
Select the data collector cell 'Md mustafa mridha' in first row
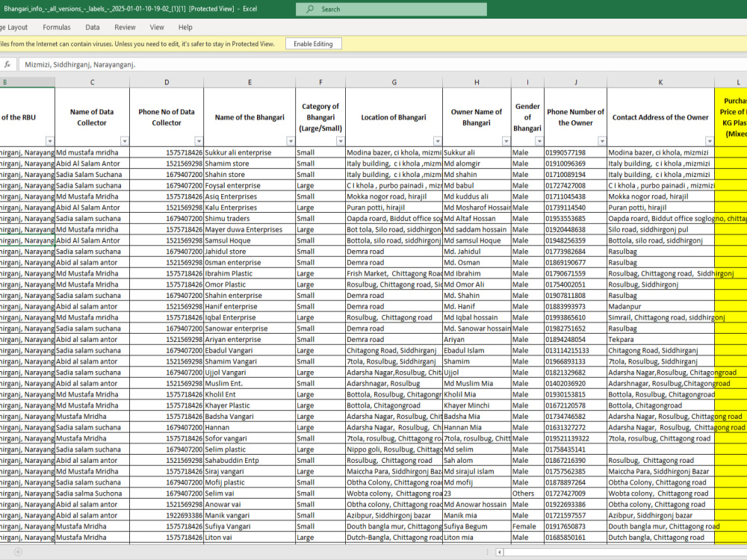click(92, 152)
